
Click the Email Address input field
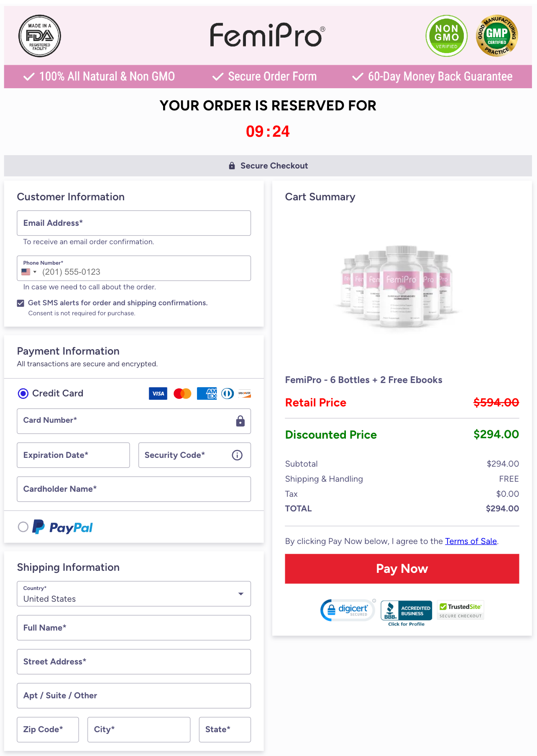(134, 223)
